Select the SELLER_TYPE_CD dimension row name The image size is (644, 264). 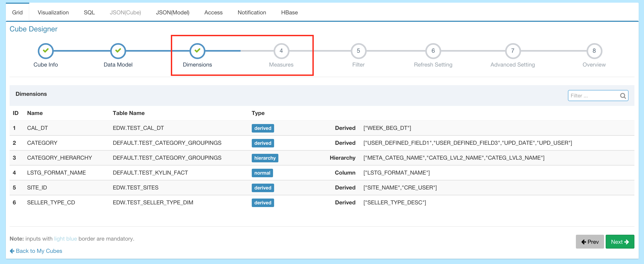pos(51,203)
